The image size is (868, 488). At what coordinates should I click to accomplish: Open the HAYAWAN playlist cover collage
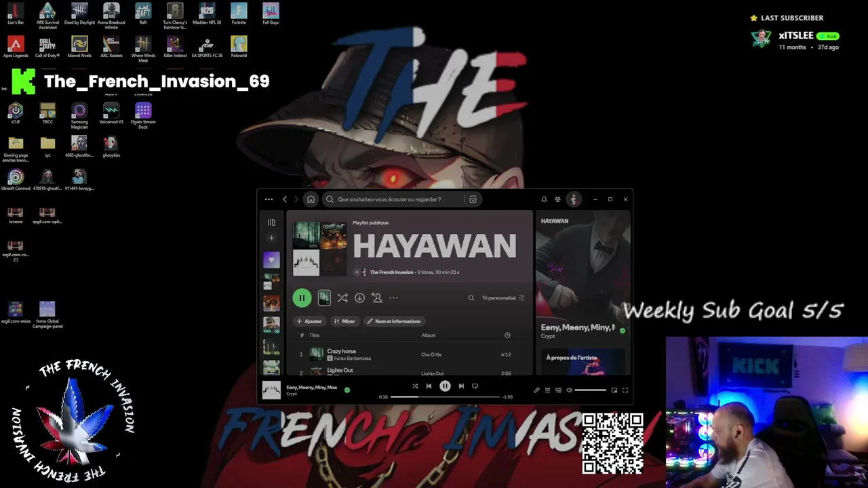[319, 249]
